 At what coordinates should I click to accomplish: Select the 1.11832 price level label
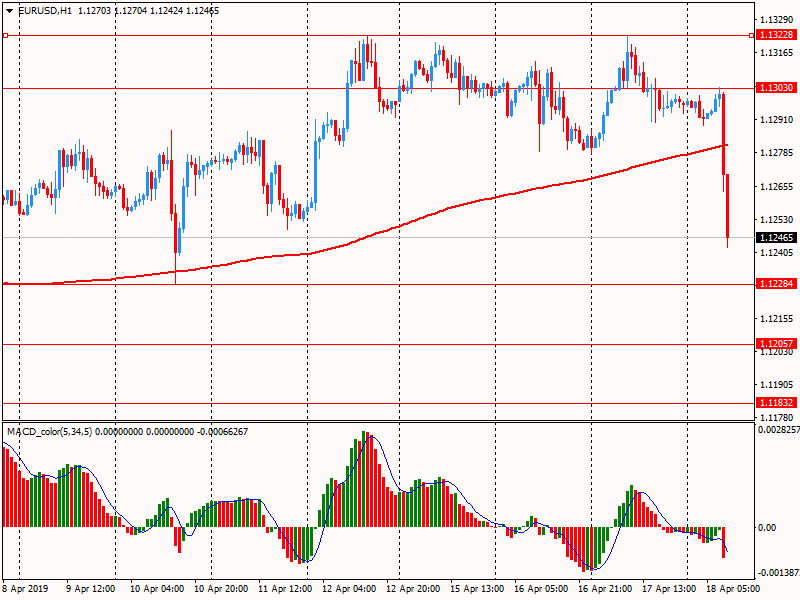tap(777, 403)
